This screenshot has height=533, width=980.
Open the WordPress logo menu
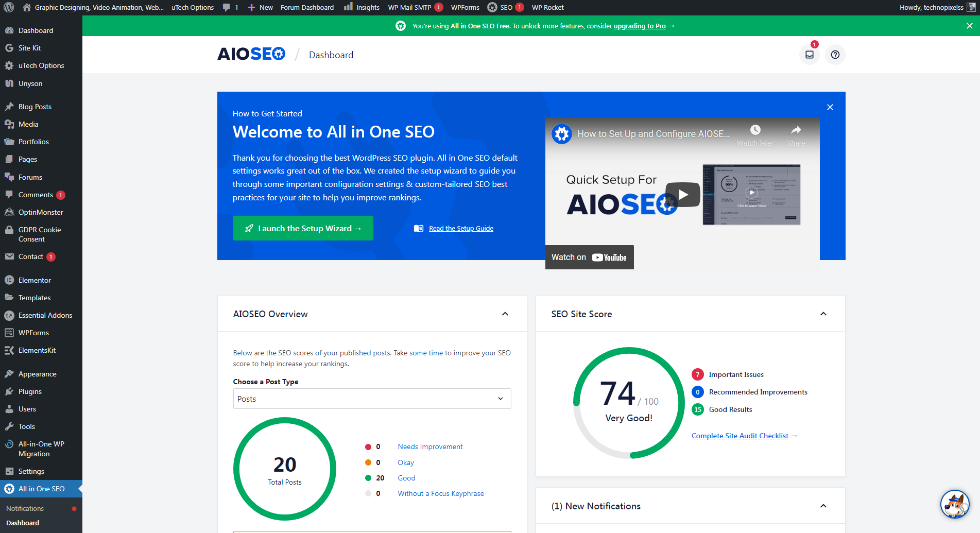pos(9,7)
